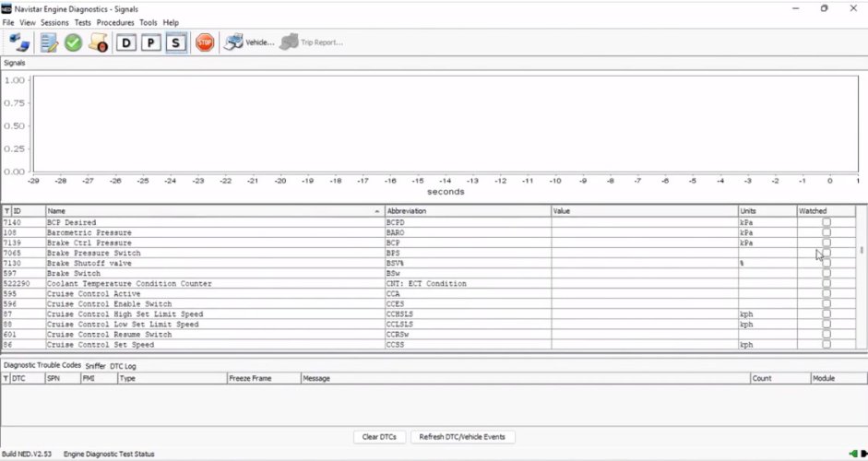Select the D toolbar button
868x461 pixels.
(125, 42)
